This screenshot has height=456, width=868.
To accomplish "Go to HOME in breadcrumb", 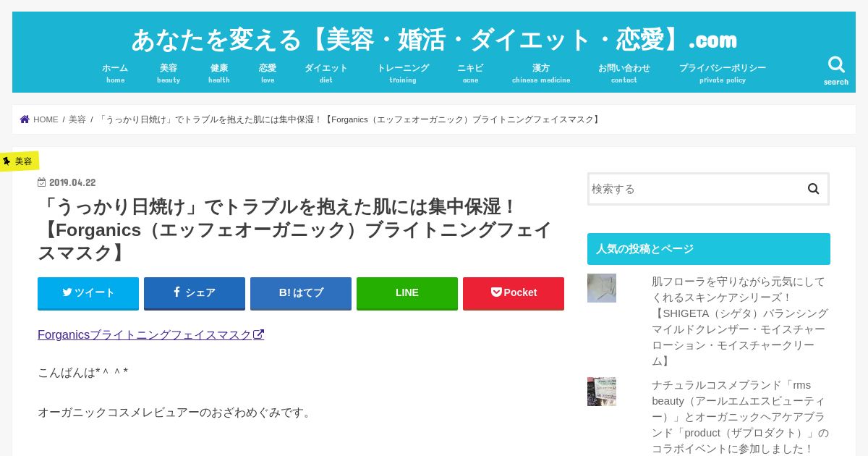I will pos(46,119).
